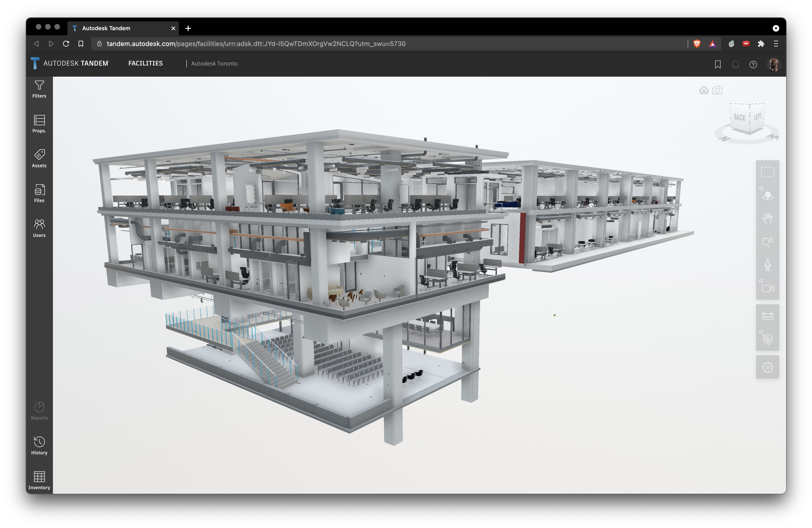Click the BACK face of view cube

pos(739,118)
